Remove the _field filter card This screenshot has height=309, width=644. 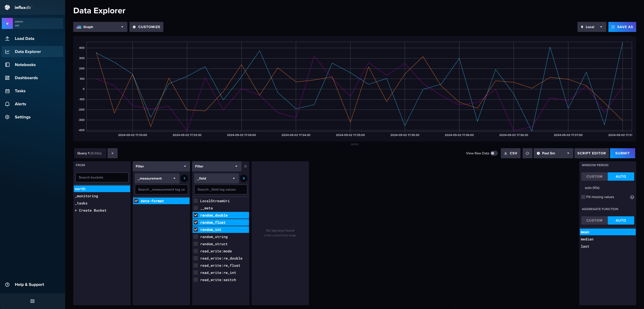[245, 166]
